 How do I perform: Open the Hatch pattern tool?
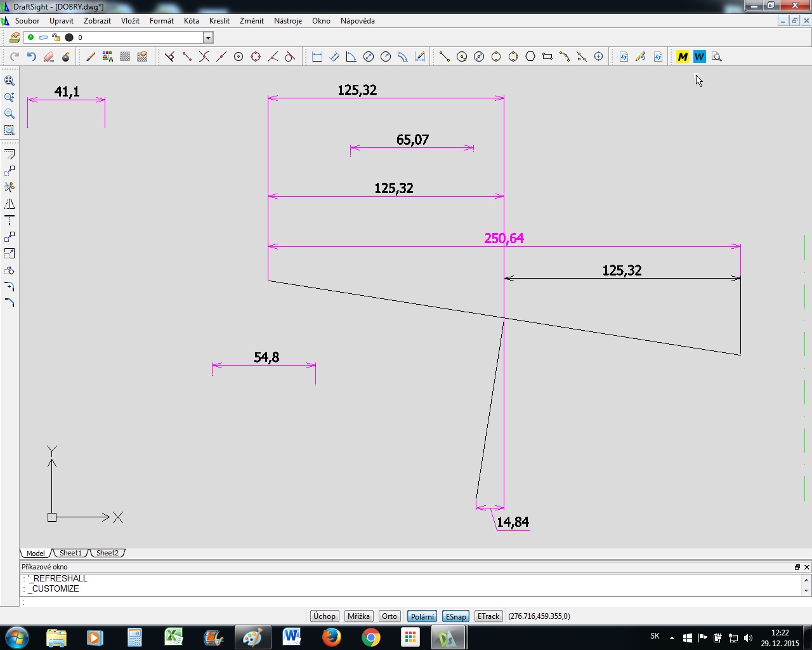pyautogui.click(x=125, y=56)
